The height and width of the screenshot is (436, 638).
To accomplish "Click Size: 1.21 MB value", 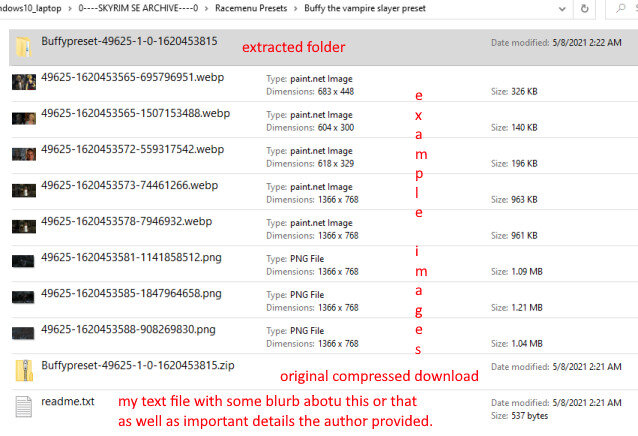I will [x=517, y=307].
